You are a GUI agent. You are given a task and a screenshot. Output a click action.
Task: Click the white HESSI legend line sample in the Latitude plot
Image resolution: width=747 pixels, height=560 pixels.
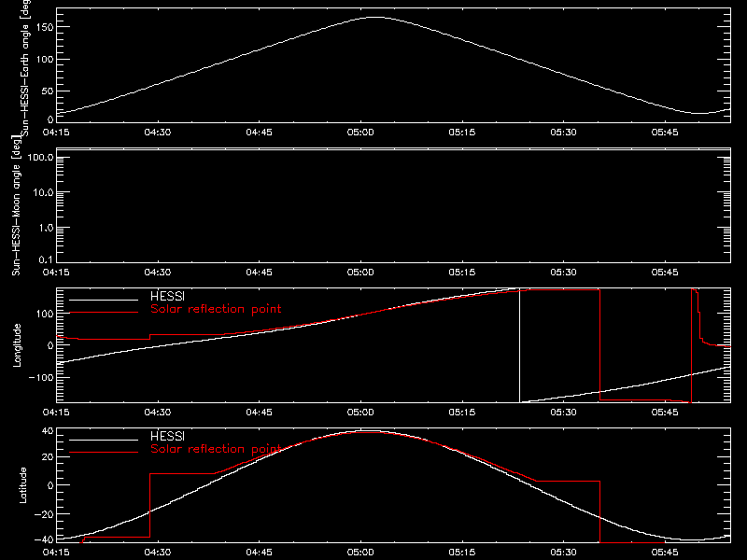click(104, 440)
